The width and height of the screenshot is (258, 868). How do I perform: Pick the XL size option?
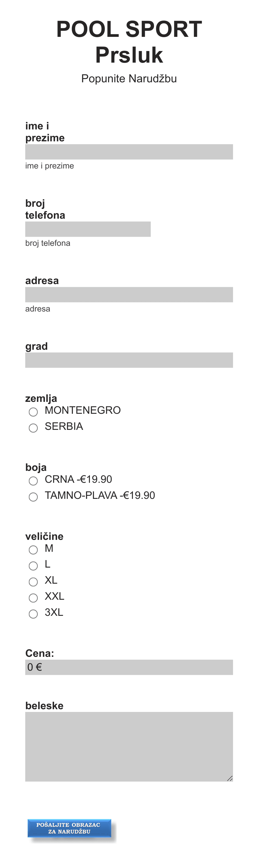(33, 582)
